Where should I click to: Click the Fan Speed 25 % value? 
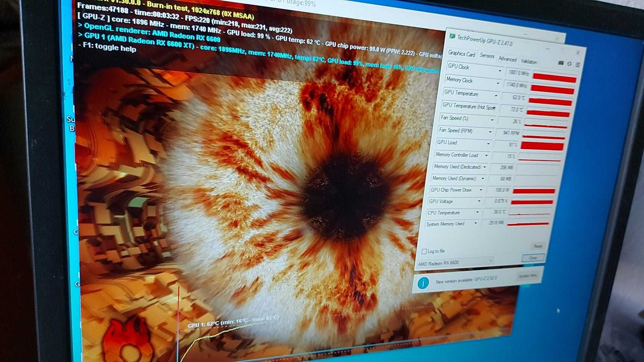pyautogui.click(x=517, y=121)
